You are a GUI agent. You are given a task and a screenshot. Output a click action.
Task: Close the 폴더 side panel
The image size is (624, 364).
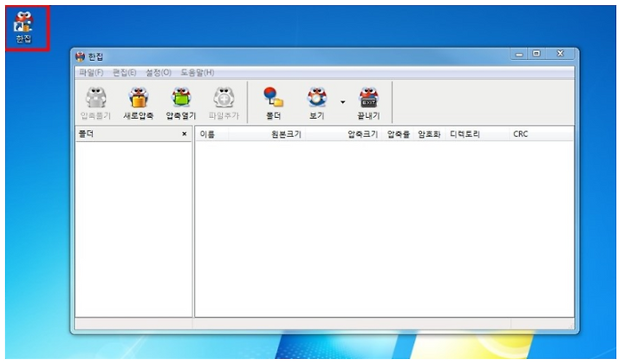[x=185, y=133]
